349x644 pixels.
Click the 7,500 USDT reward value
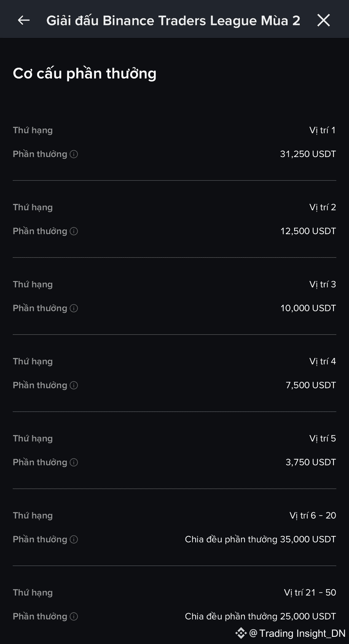point(311,385)
